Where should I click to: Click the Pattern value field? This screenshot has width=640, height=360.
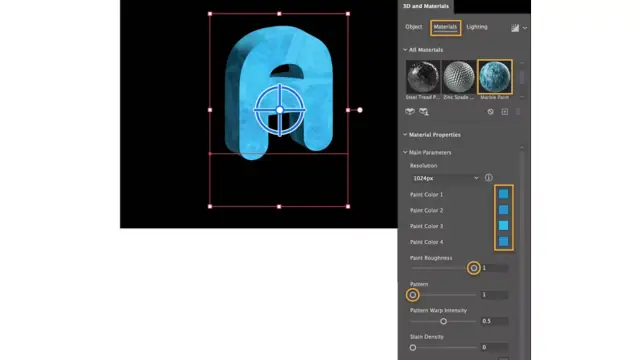pos(495,295)
